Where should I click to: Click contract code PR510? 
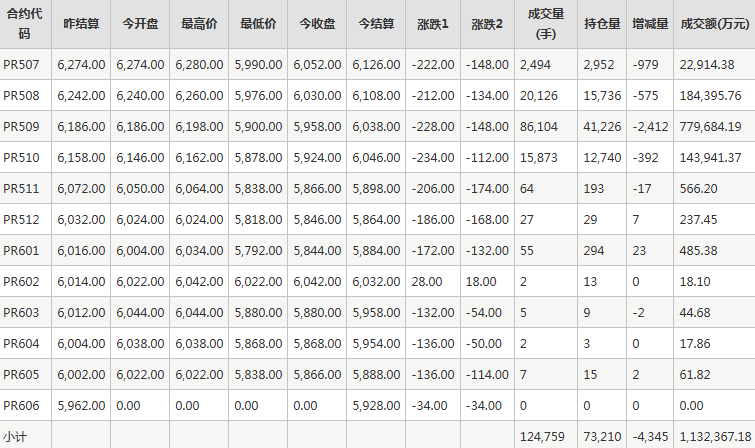click(x=21, y=158)
